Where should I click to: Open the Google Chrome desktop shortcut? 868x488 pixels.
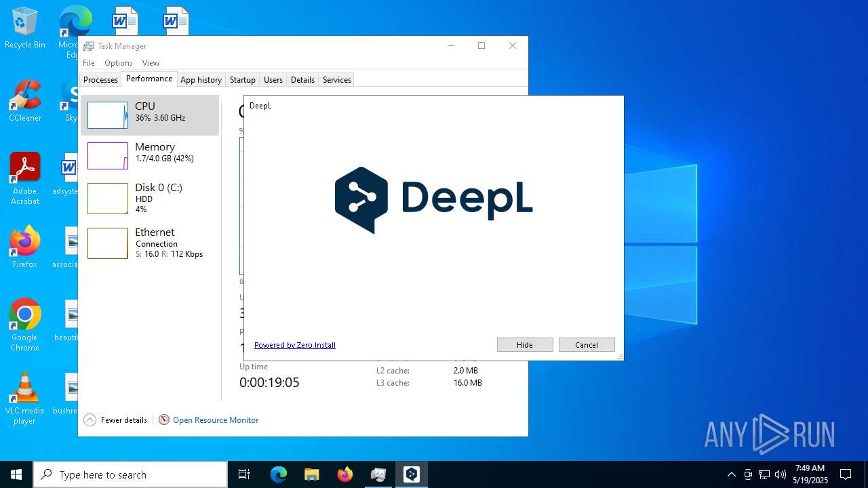coord(24,325)
